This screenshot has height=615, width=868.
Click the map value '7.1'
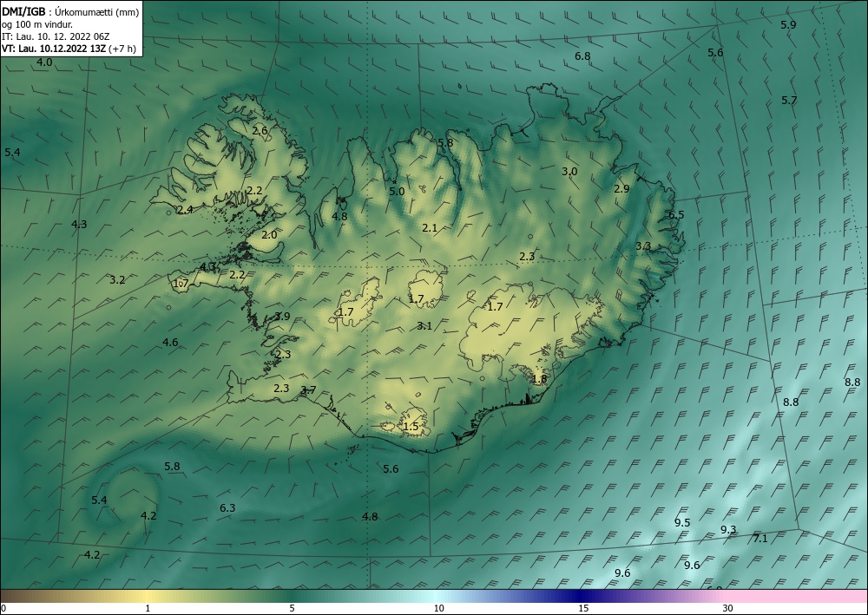[760, 538]
